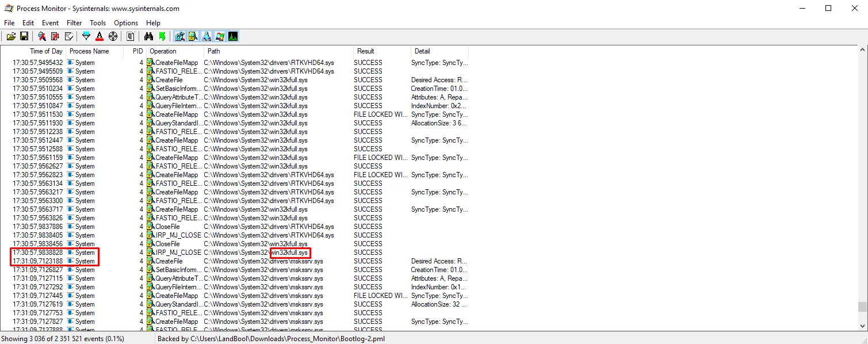This screenshot has height=344, width=868.
Task: Toggle Show Registry Activity
Action: [x=179, y=36]
